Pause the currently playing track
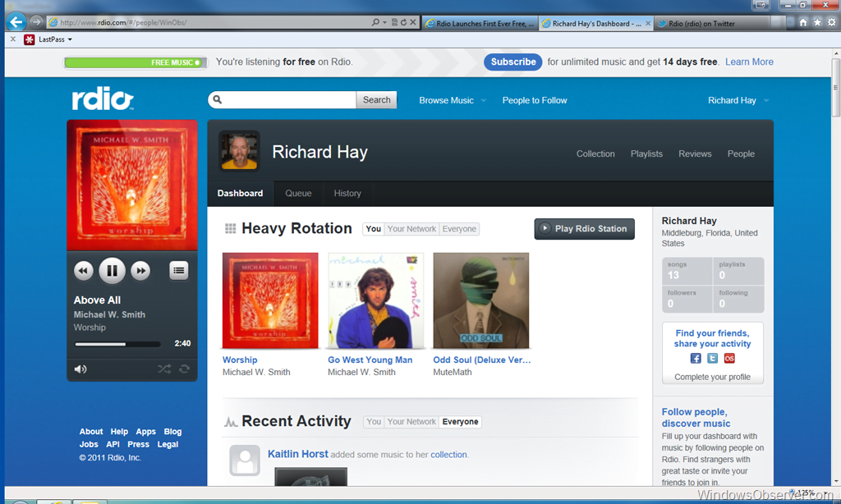Screen dimensions: 841x504 [112, 270]
